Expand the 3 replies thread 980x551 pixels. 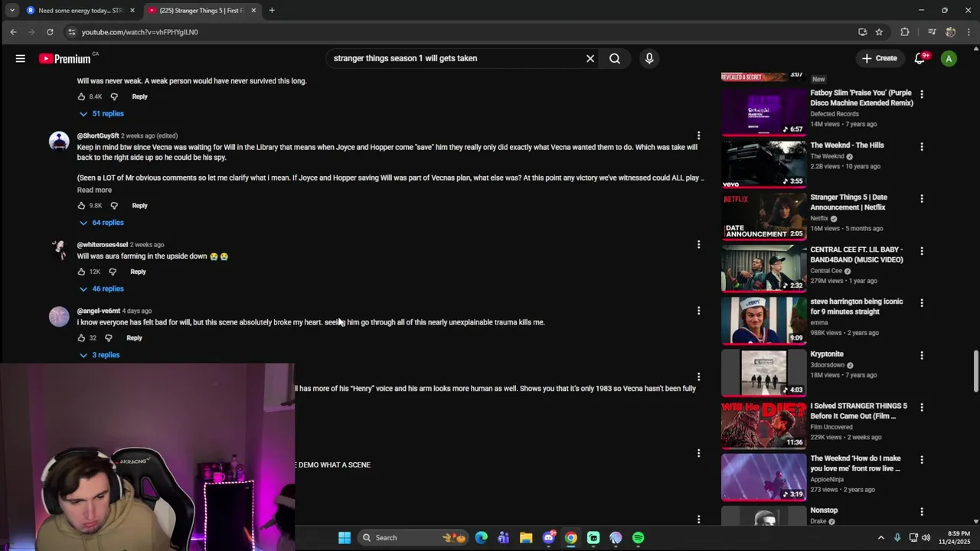click(x=100, y=355)
